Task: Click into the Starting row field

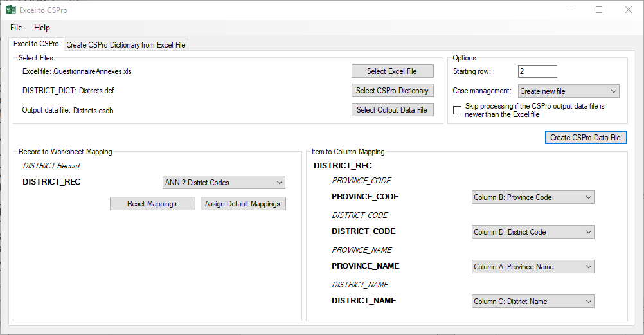Action: pos(537,71)
